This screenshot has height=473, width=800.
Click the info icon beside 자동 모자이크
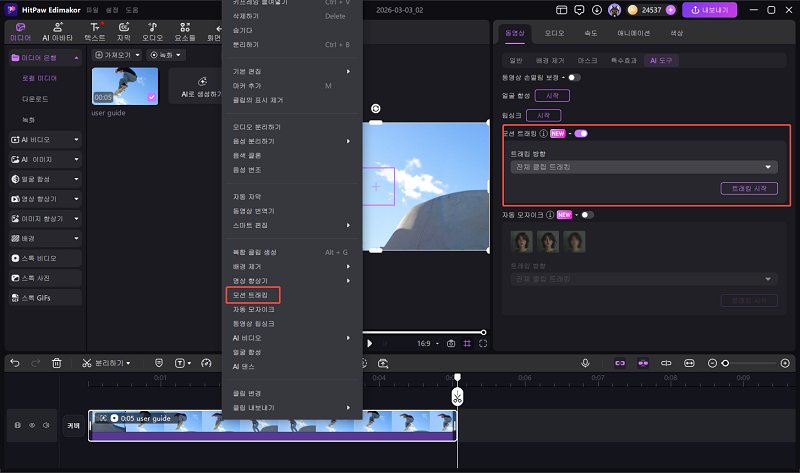coord(550,215)
